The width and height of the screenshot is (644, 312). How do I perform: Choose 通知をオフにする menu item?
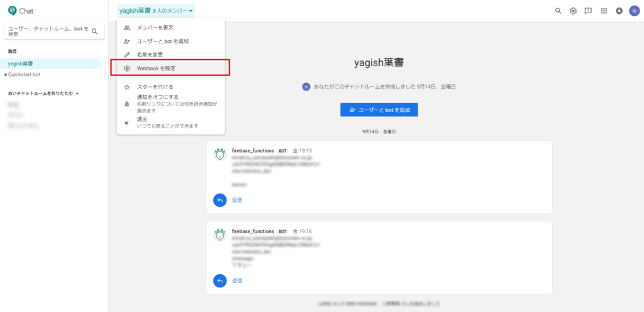[x=171, y=104]
